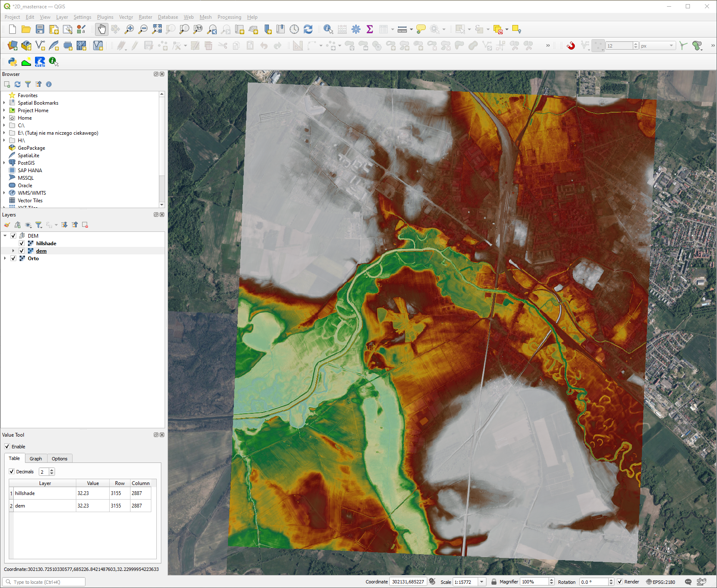Activate the Identify Features tool

pyautogui.click(x=328, y=29)
